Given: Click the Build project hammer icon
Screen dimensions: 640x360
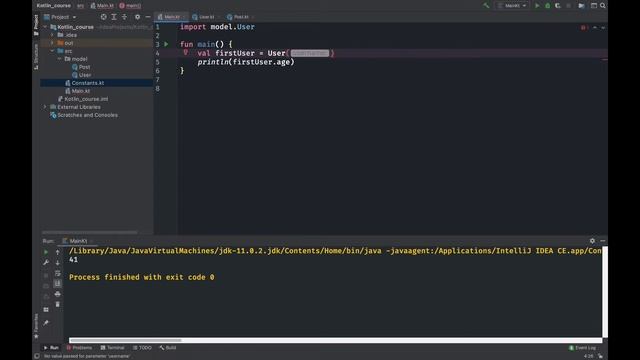Looking at the screenshot, I should (486, 6).
